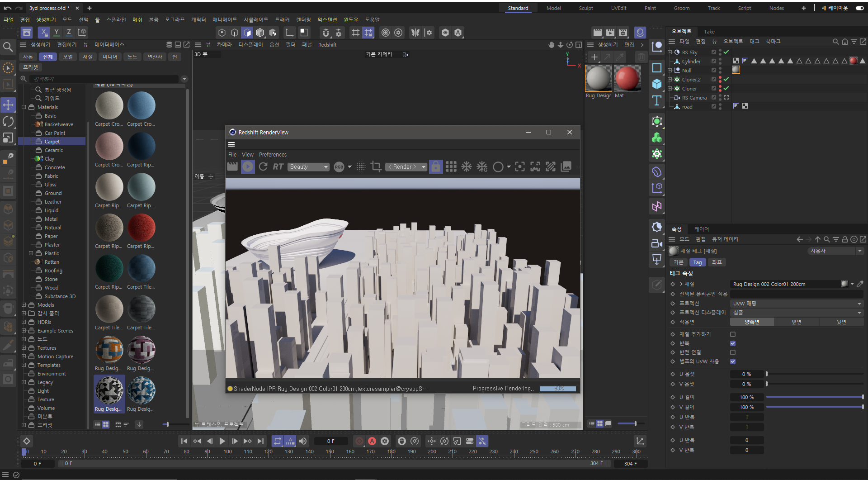
Task: Open the 렌더링 menu
Action: 303,20
